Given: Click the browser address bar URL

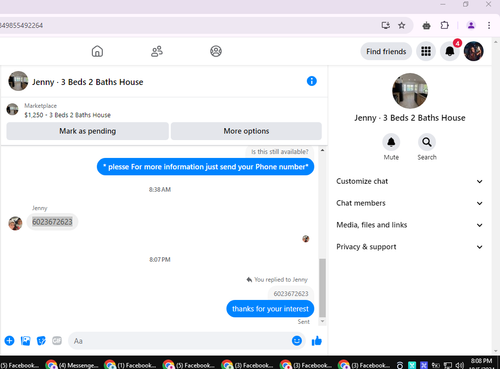Looking at the screenshot, I should point(21,25).
